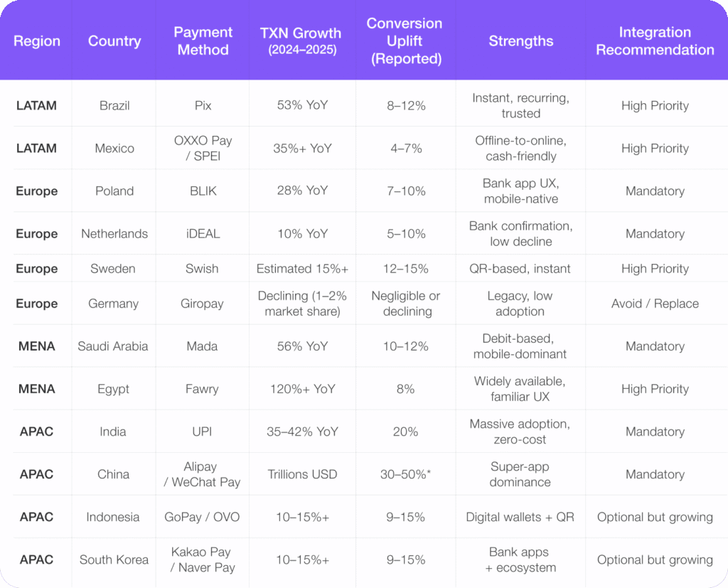
Task: Click the Region column header
Action: click(36, 41)
